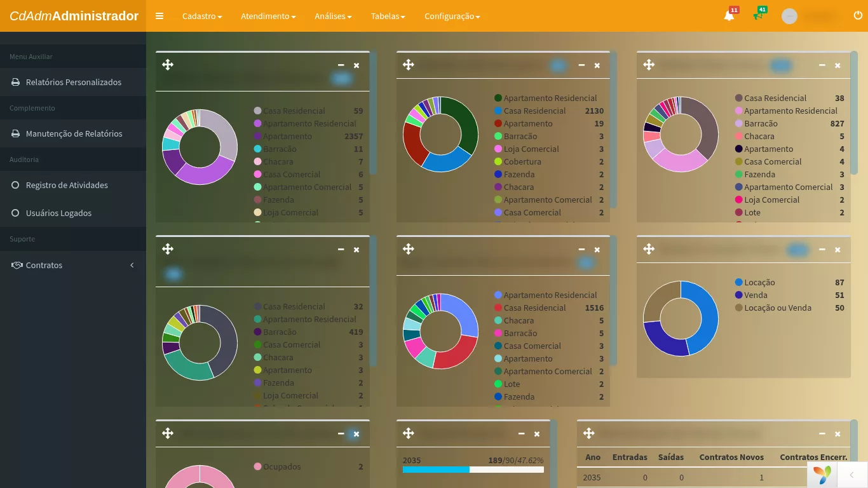Collapse the panel with Casa Residencial 2130 using minus
Image resolution: width=868 pixels, height=488 pixels.
581,65
